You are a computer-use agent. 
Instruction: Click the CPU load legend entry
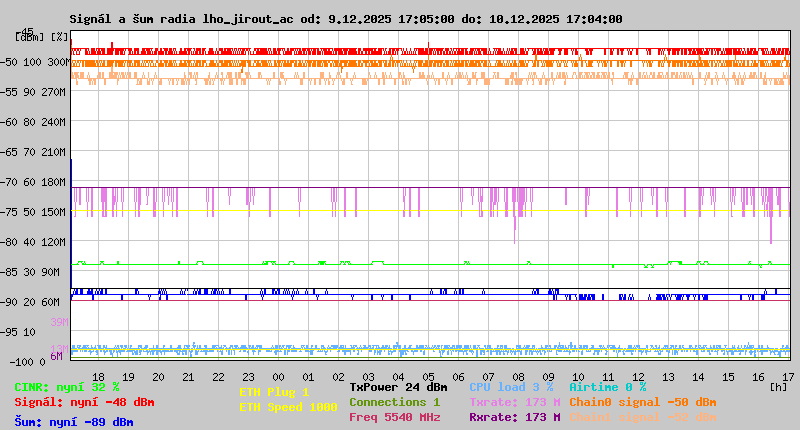tap(511, 387)
